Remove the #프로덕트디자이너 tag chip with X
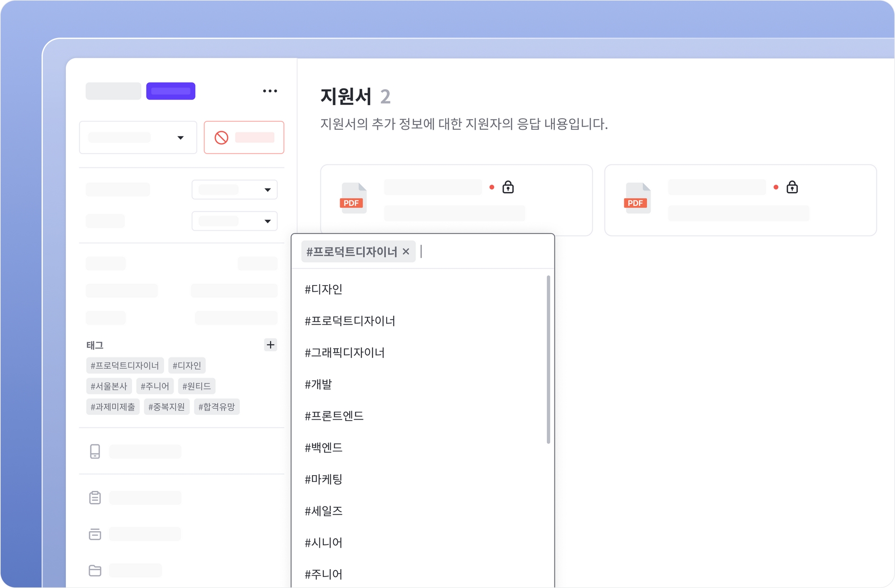The height and width of the screenshot is (588, 895). click(x=406, y=251)
